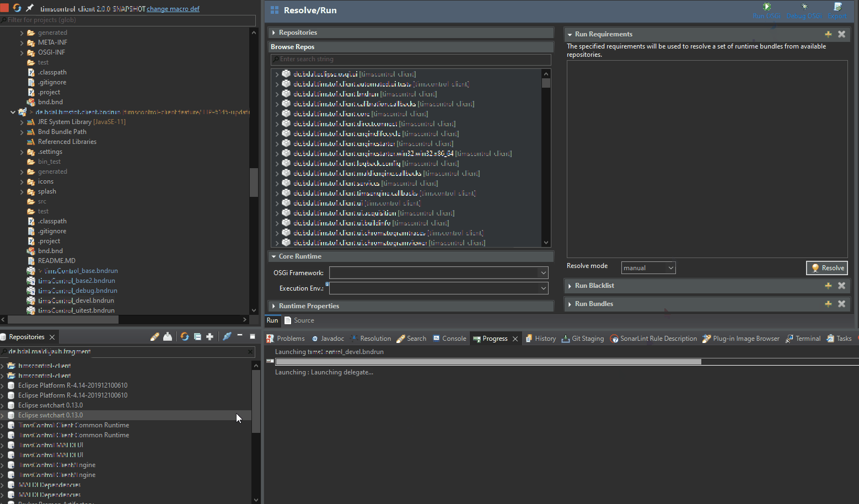Open the OSGi Framework dropdown
Image resolution: width=859 pixels, height=504 pixels.
544,272
